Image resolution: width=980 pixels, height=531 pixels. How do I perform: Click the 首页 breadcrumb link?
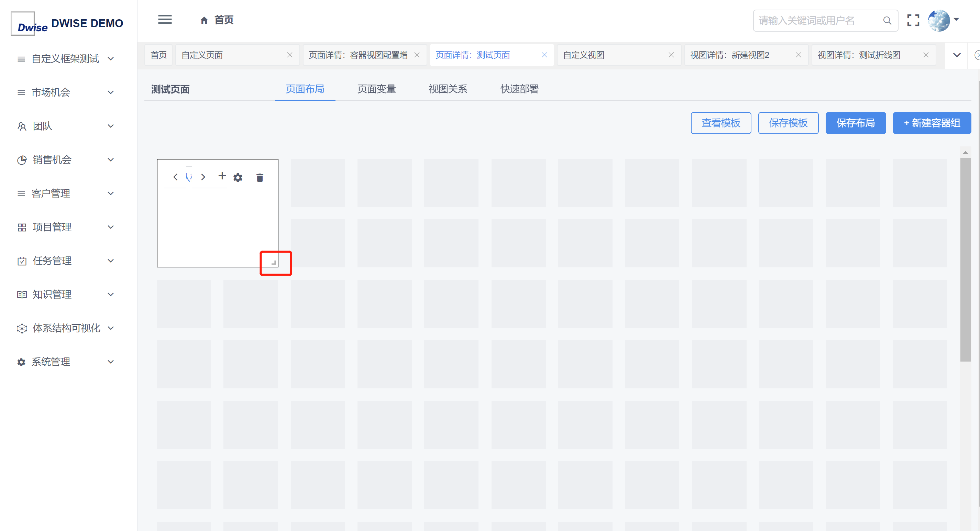click(224, 20)
